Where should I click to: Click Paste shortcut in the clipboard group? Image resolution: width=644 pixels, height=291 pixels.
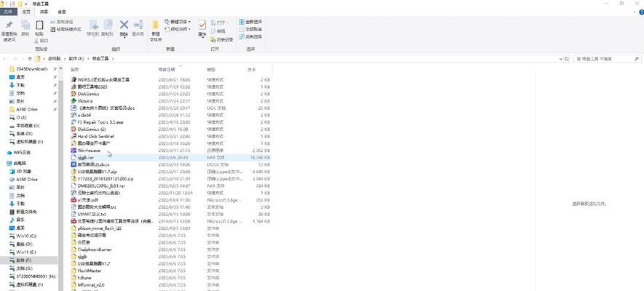(x=65, y=29)
